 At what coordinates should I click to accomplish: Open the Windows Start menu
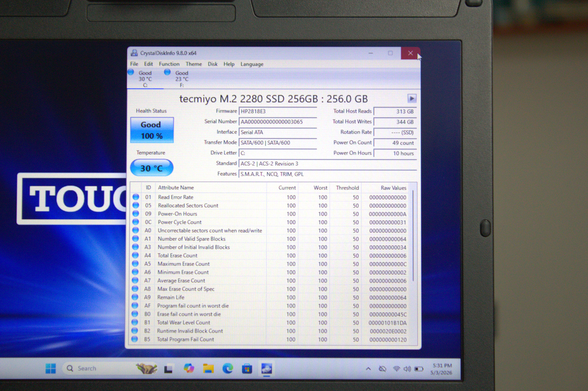51,368
